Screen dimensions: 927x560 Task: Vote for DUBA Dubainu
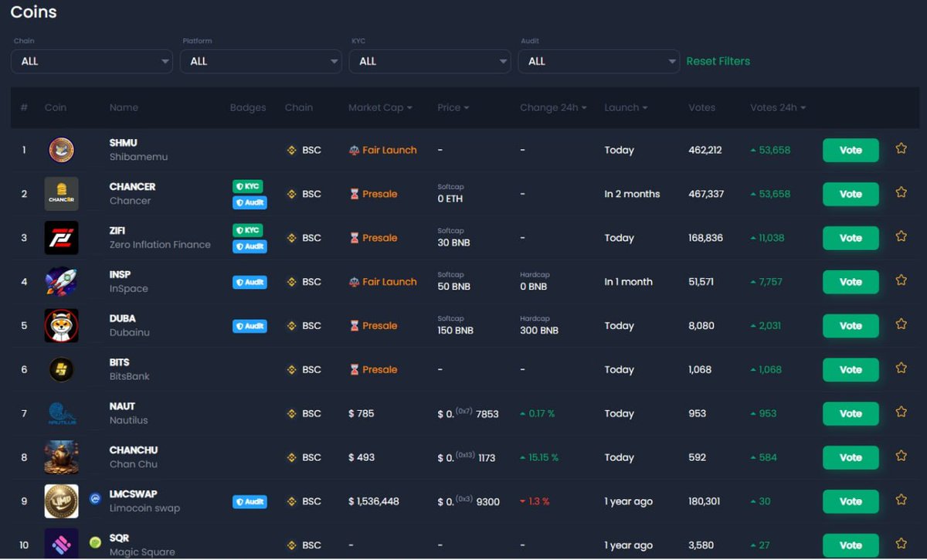coord(851,326)
